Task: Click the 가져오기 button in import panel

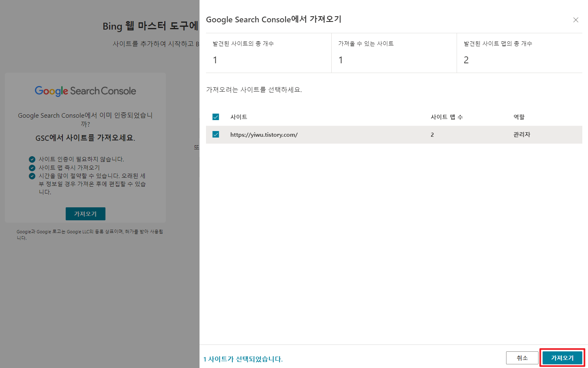Action: point(562,358)
